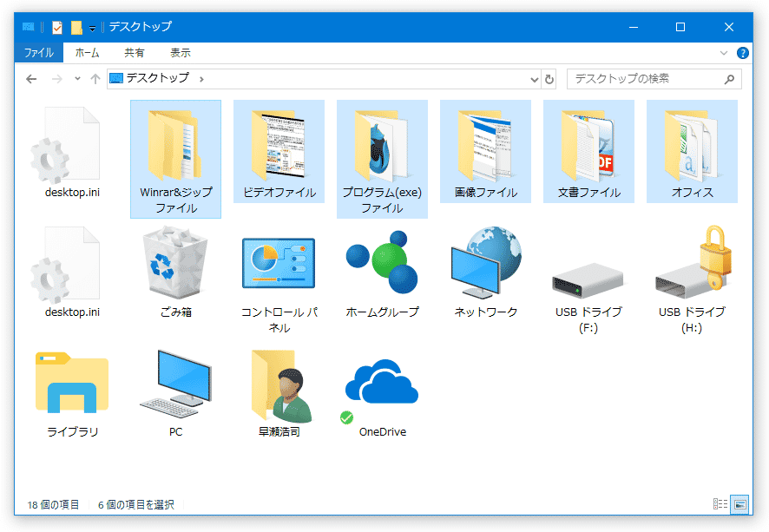
Task: Go up one folder level
Action: [95, 79]
